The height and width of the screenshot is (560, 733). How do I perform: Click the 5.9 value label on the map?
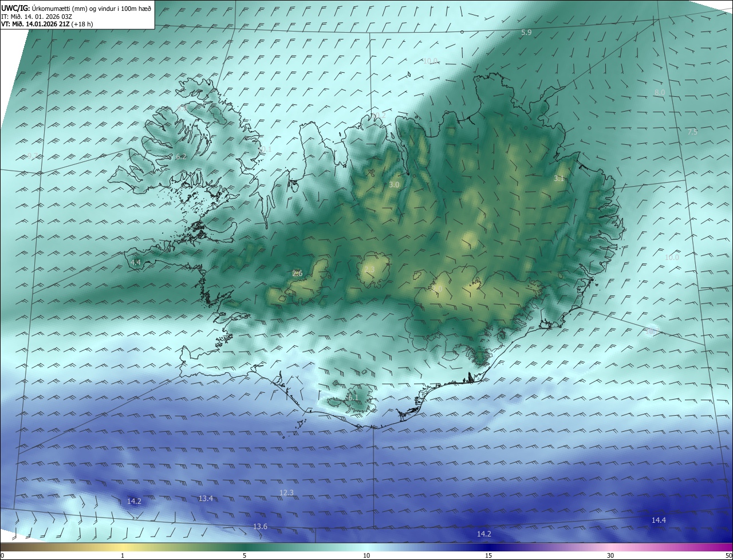[x=526, y=33]
